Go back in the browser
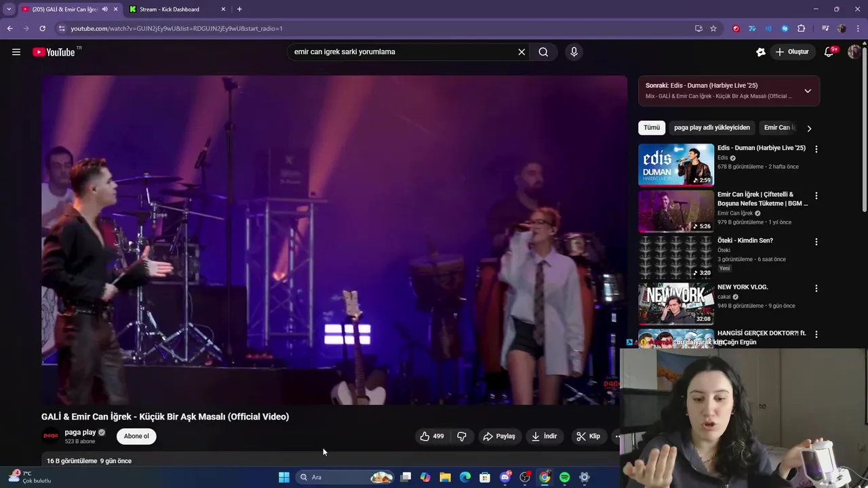The image size is (868, 488). [x=9, y=28]
